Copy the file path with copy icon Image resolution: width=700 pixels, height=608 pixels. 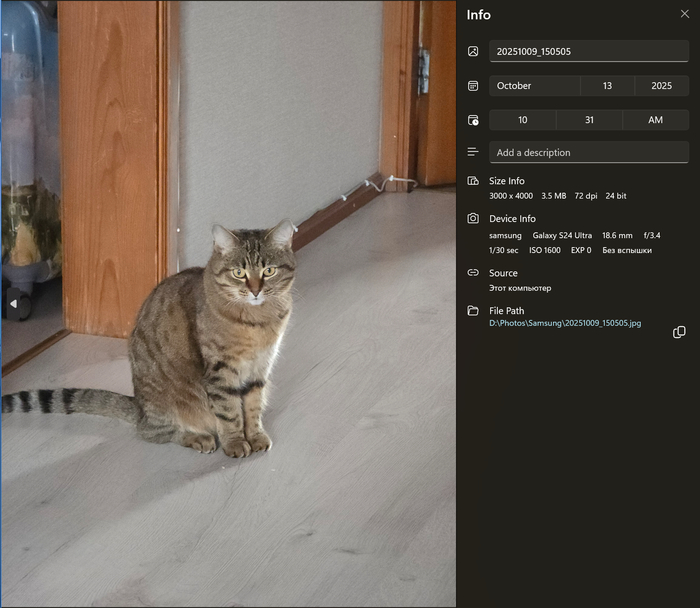click(x=679, y=332)
